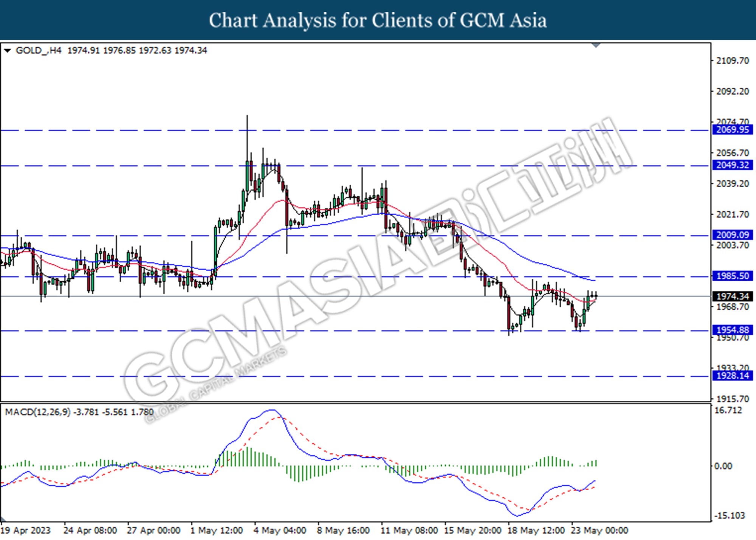Select the 2009.09 price level label
The width and height of the screenshot is (756, 540).
[733, 235]
